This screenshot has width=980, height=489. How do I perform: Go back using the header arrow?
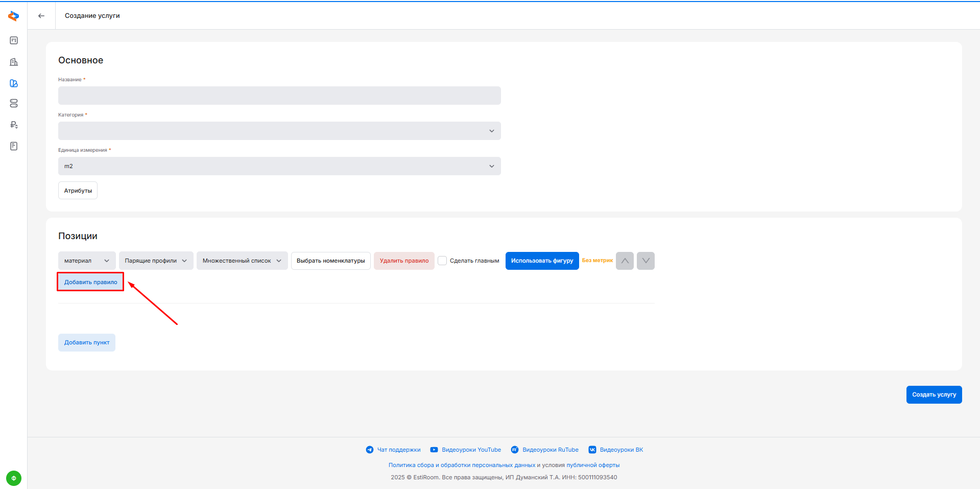[x=41, y=16]
